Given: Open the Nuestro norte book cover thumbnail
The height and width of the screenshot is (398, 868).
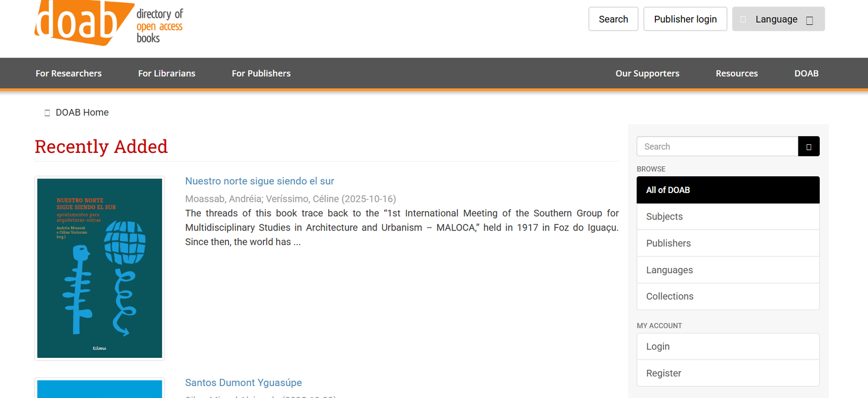Looking at the screenshot, I should tap(100, 268).
